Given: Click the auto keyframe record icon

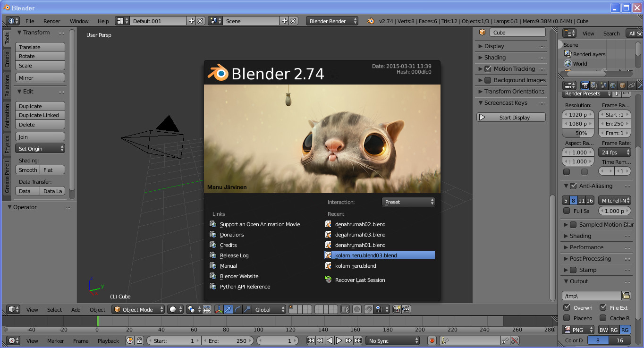Looking at the screenshot, I should pyautogui.click(x=432, y=341).
